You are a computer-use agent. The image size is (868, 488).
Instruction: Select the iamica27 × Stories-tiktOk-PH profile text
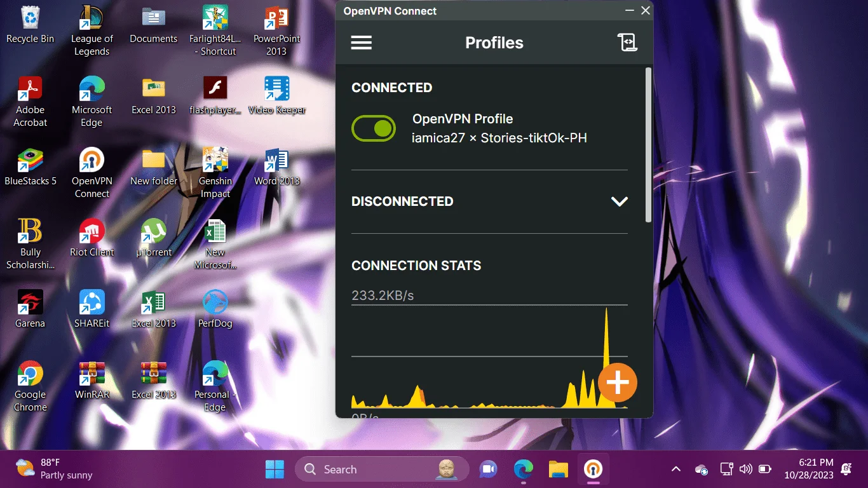point(499,138)
